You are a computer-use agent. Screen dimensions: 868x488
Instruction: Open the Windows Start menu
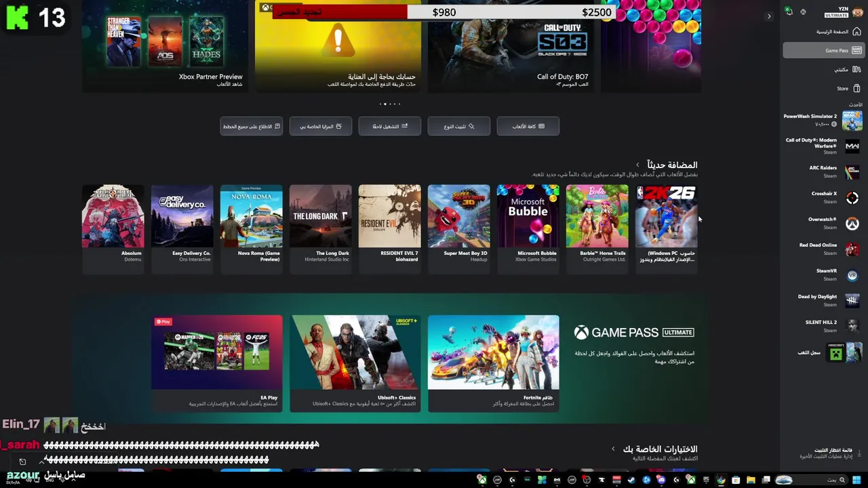(857, 480)
